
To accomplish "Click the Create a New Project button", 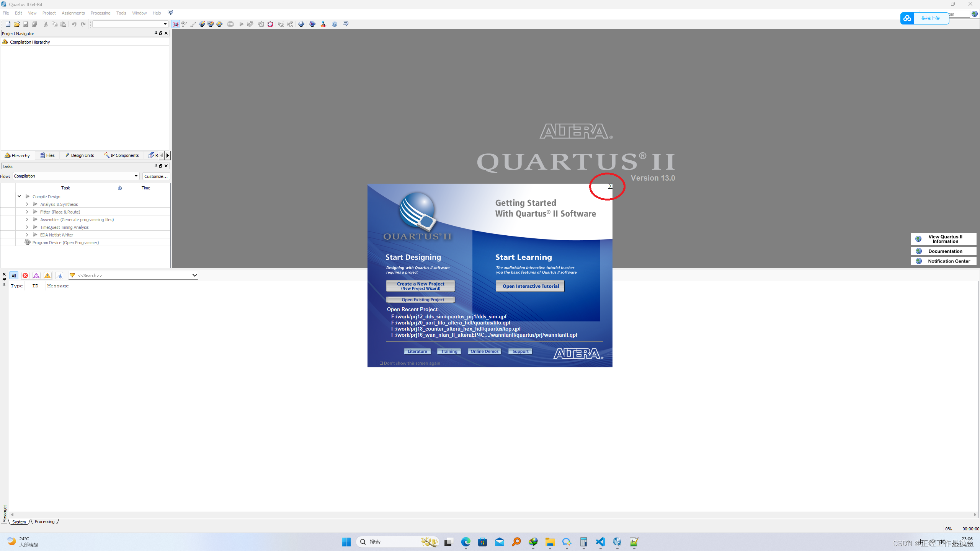I will click(x=420, y=286).
